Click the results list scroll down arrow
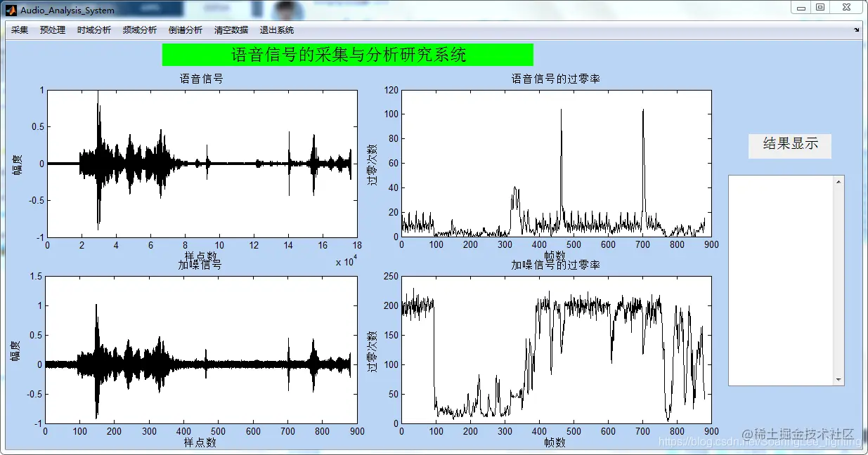 pyautogui.click(x=838, y=379)
